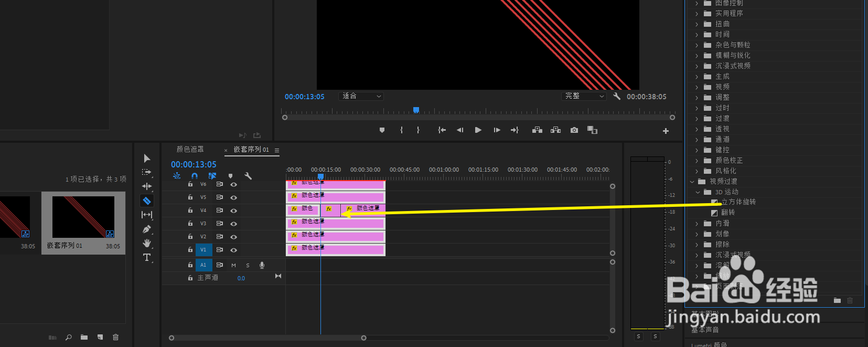Viewport: 868px width, 347px height.
Task: Step back one frame
Action: coord(460,130)
